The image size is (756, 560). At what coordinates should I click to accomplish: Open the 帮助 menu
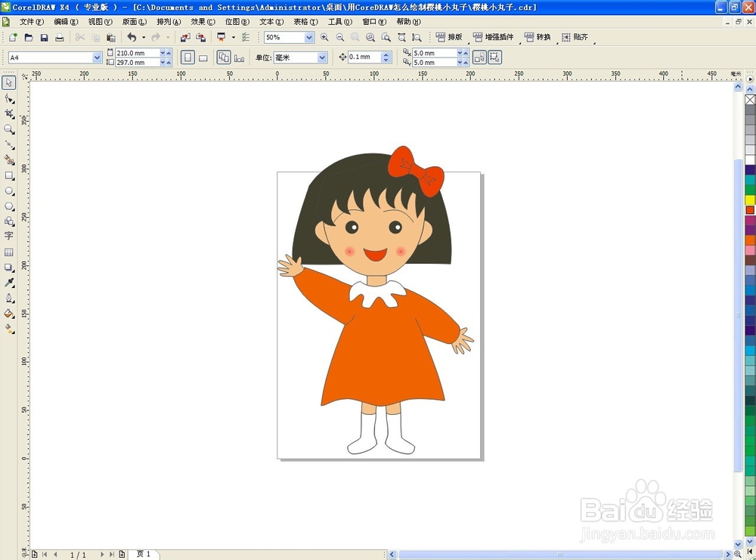click(408, 22)
